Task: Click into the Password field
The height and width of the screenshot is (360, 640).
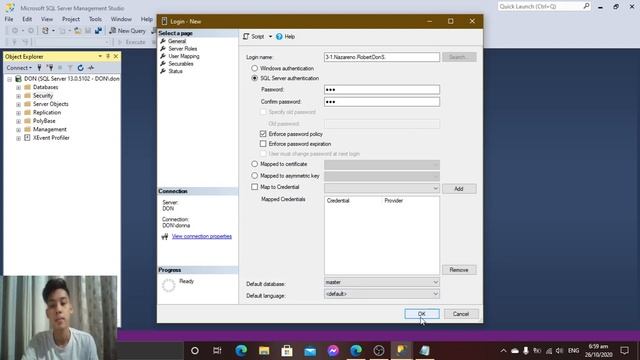Action: click(x=382, y=90)
